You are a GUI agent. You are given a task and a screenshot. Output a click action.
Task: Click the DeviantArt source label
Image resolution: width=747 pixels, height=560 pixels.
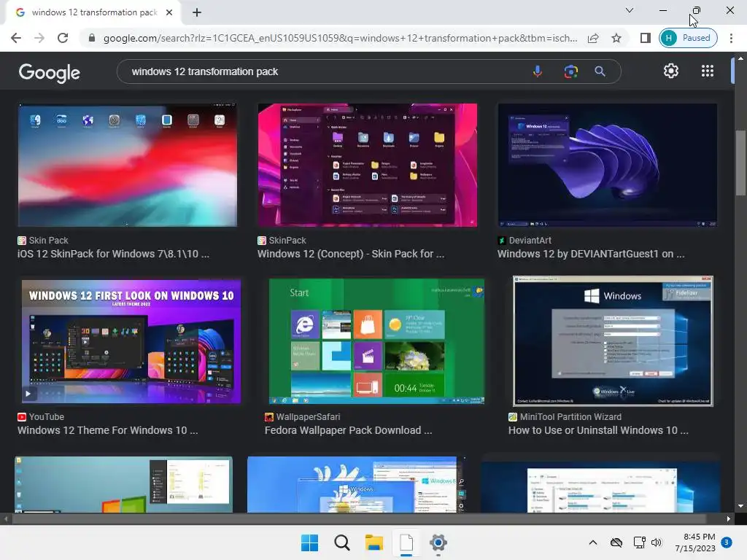click(530, 241)
